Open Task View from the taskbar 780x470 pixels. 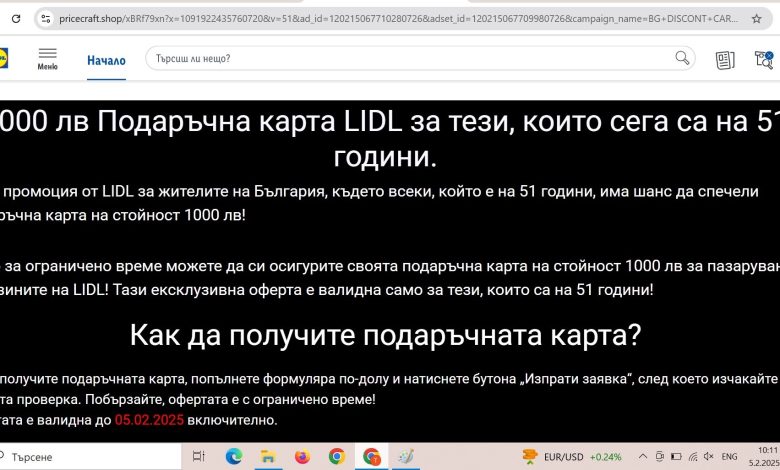click(x=198, y=456)
